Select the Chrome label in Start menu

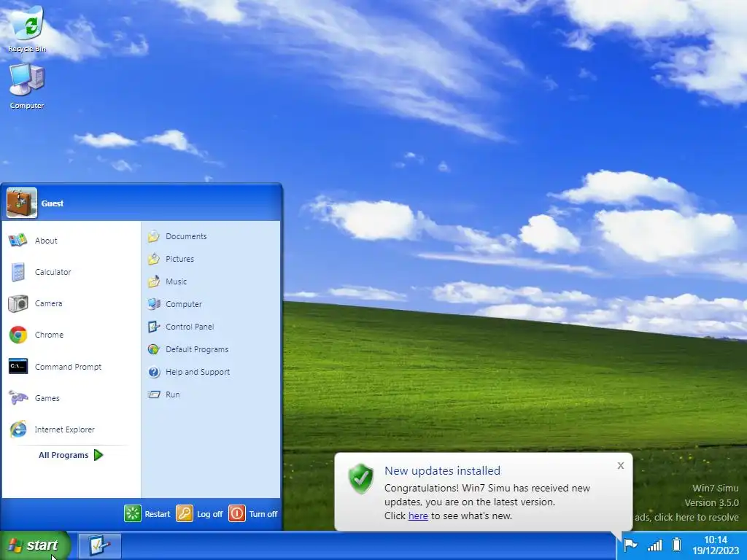tap(49, 335)
